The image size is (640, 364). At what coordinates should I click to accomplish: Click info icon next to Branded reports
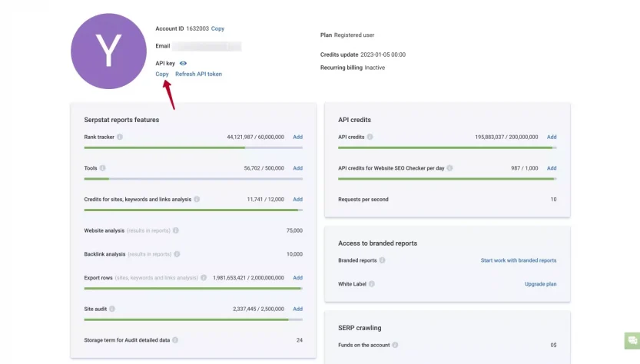[383, 260]
